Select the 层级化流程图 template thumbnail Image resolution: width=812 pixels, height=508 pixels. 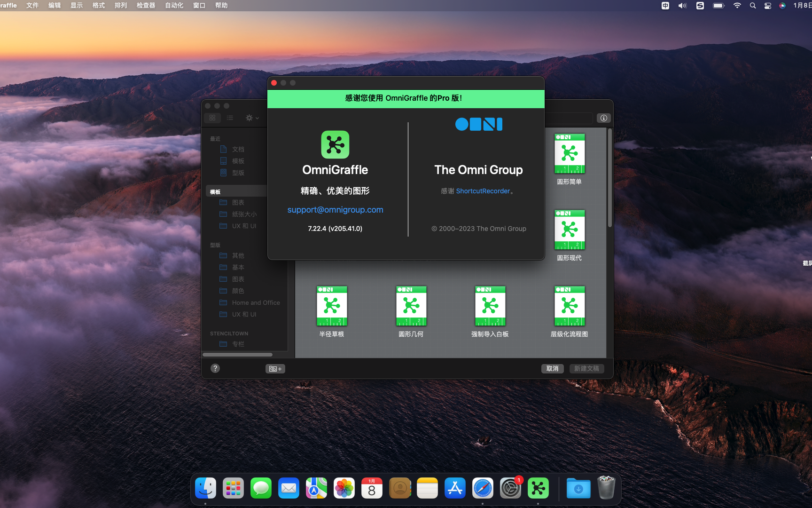pos(569,306)
